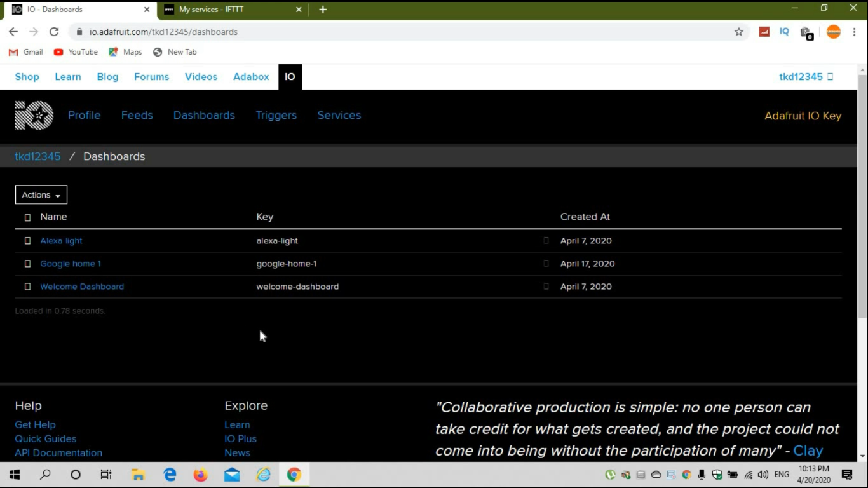This screenshot has height=488, width=868.
Task: Click tkd12345 in the breadcrumb
Action: click(x=38, y=156)
